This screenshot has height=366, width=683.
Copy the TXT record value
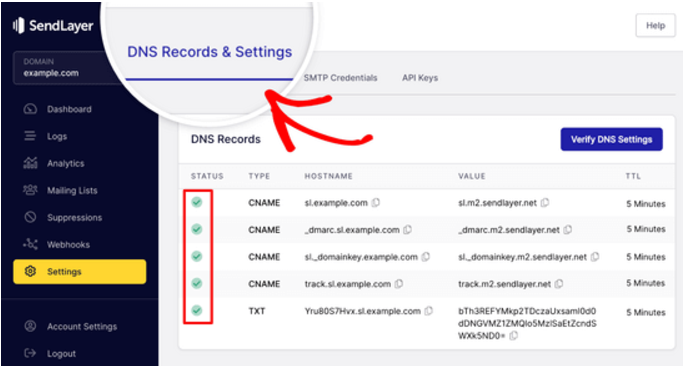[514, 336]
